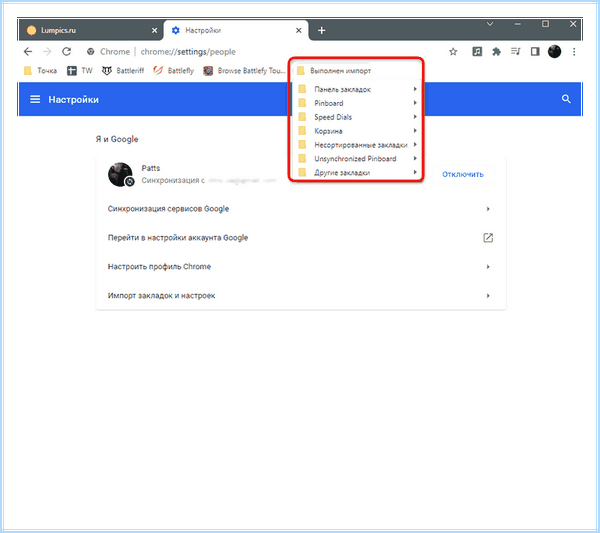Close the Lumpics.ru tab
Viewport: 600px width, 533px height.
tap(154, 30)
